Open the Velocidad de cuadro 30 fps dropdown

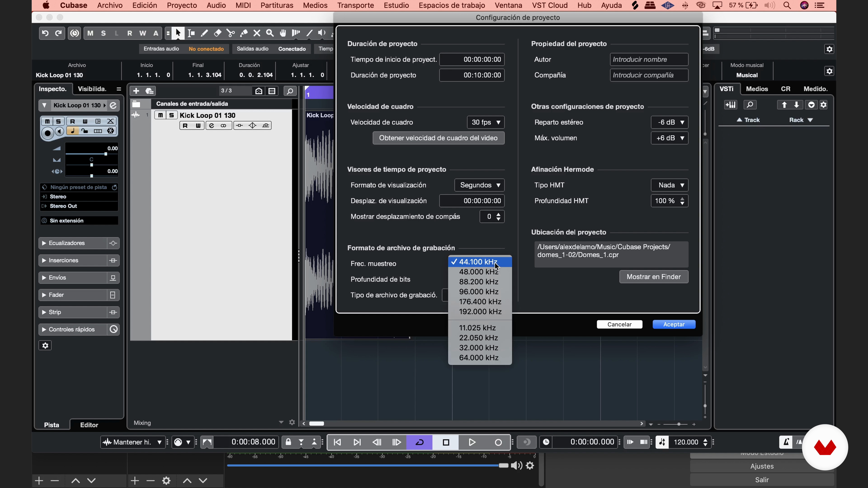point(486,122)
